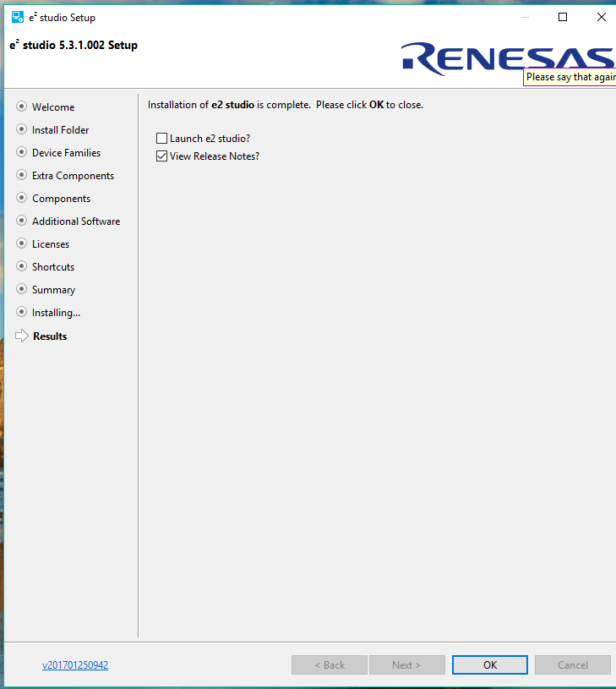Click the 'Installation of e2 studio is complete' message
616x689 pixels.
click(x=286, y=105)
